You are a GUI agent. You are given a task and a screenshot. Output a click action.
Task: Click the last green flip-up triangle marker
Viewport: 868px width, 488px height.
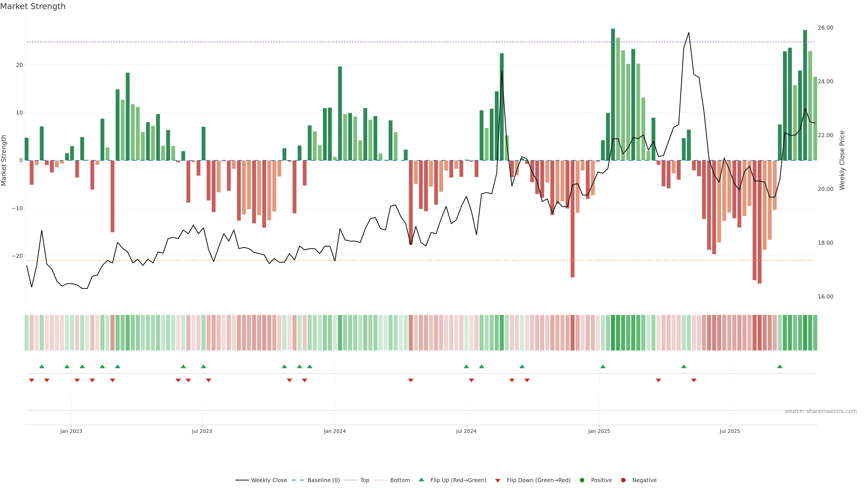point(780,366)
